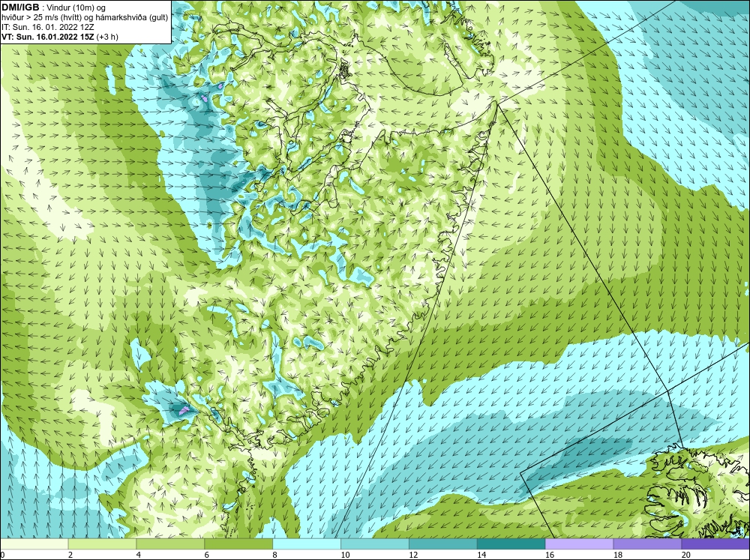The height and width of the screenshot is (560, 750).
Task: Click the legend label '8'
Action: [274, 555]
